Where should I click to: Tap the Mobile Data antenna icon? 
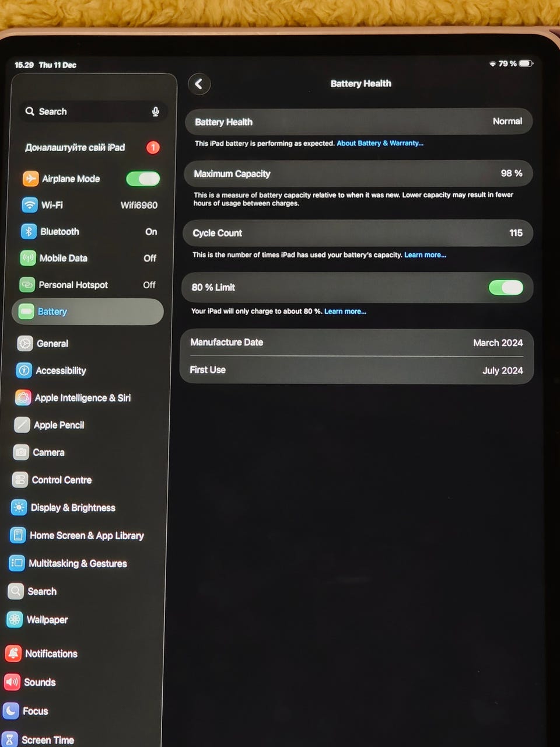click(28, 258)
